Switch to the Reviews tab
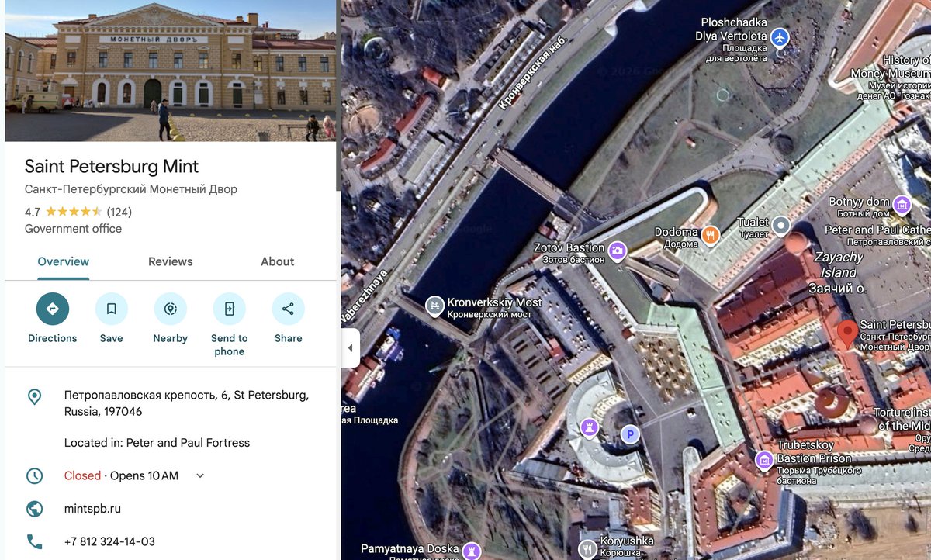931x560 pixels. (171, 261)
